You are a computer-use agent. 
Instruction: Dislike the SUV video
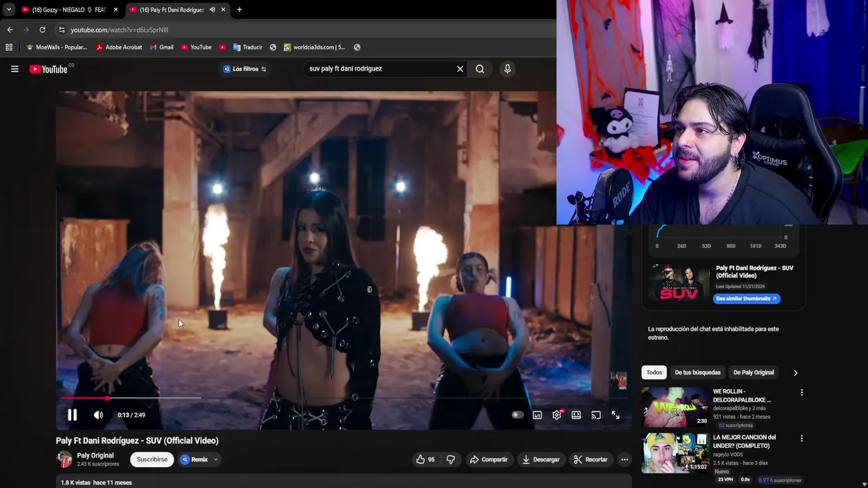click(x=451, y=460)
